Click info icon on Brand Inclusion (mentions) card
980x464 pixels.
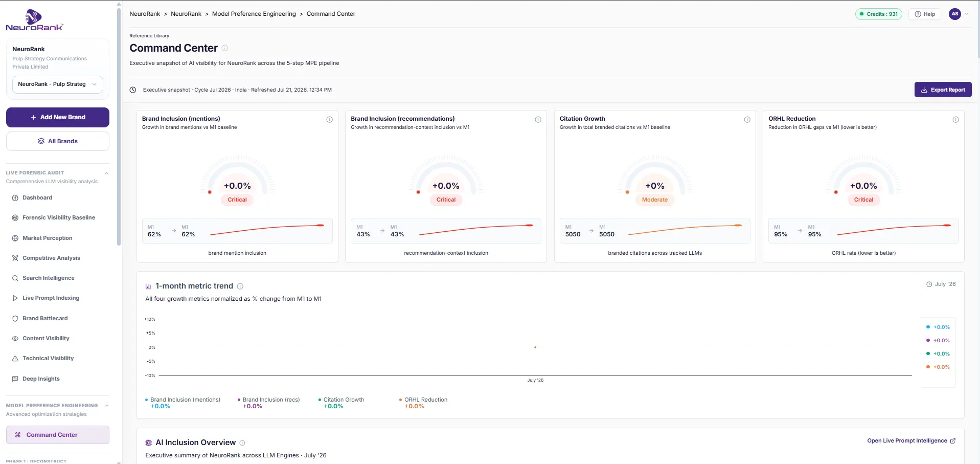pos(330,120)
